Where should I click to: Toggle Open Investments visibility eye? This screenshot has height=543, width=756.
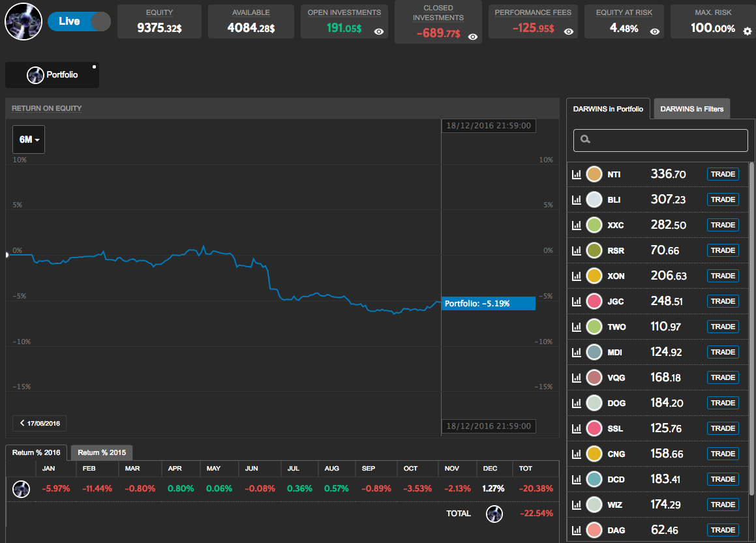coord(378,31)
